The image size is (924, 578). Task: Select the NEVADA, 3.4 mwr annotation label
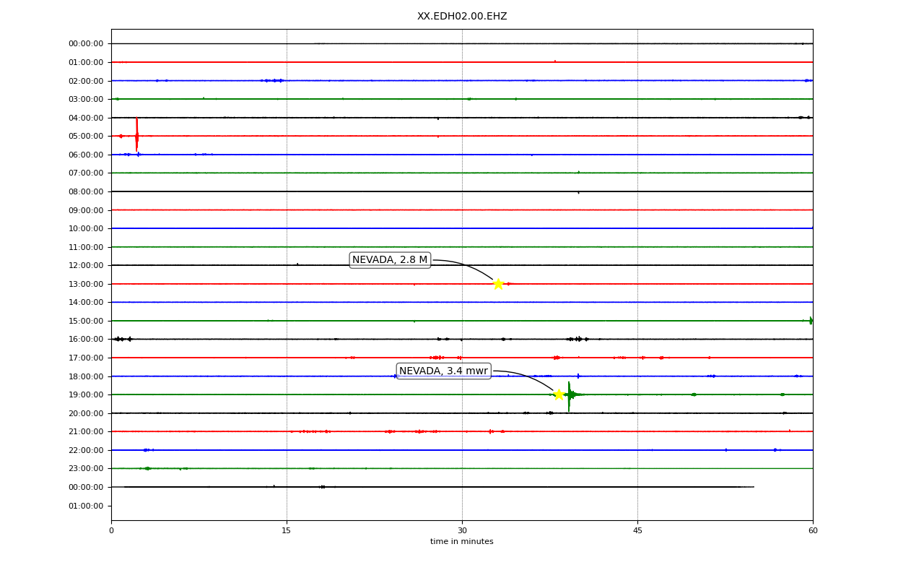coord(444,371)
